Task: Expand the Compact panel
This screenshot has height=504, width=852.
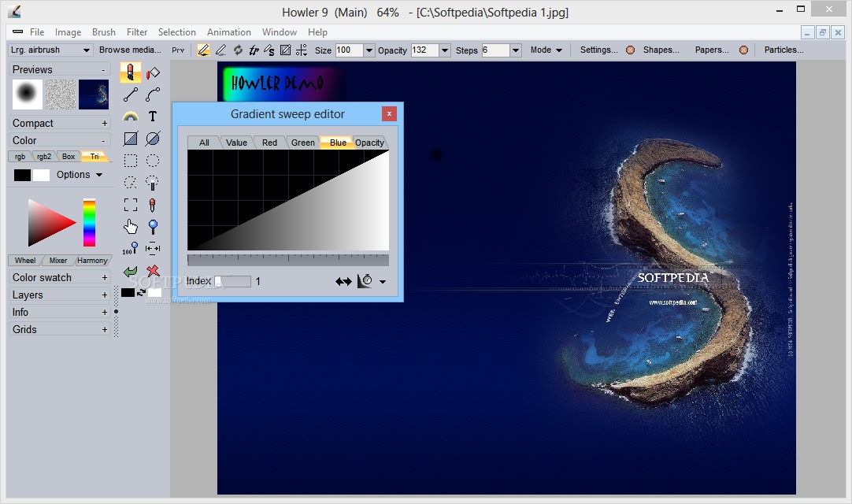Action: tap(105, 124)
